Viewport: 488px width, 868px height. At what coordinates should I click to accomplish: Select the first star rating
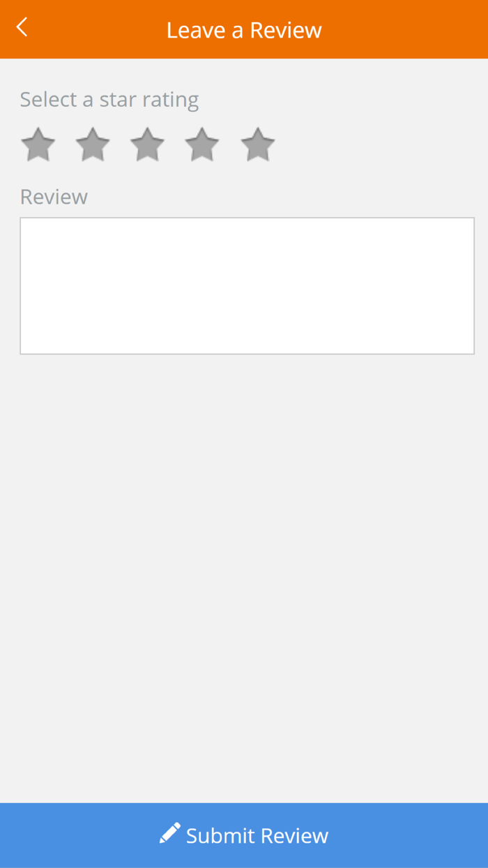click(x=38, y=144)
